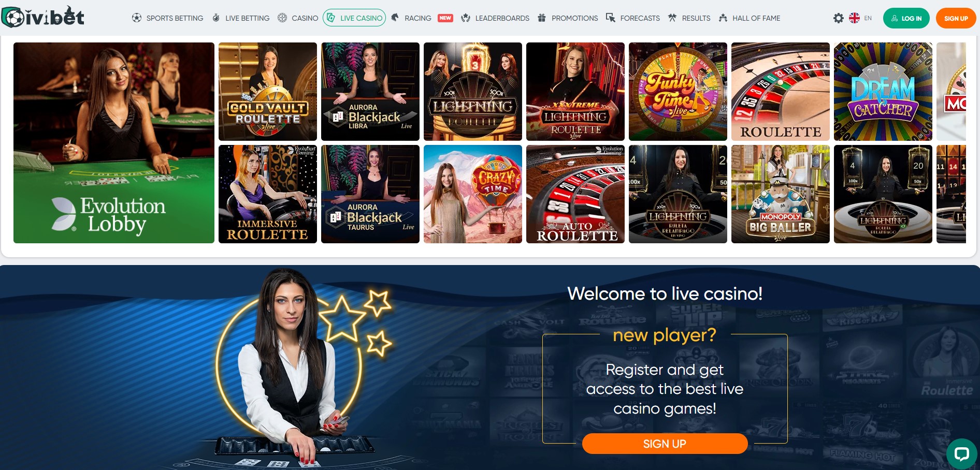Click the Promotions gift icon
This screenshot has width=980, height=470.
coord(542,18)
